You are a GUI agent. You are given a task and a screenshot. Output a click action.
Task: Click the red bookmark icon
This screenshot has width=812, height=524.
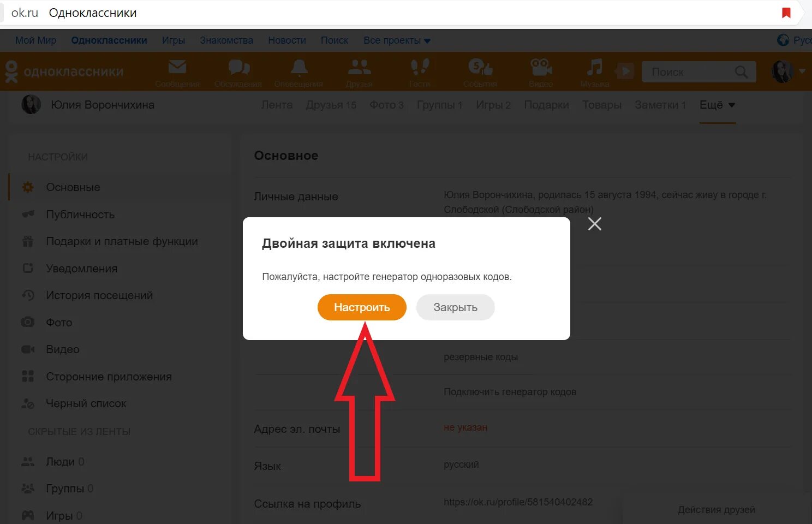tap(786, 13)
